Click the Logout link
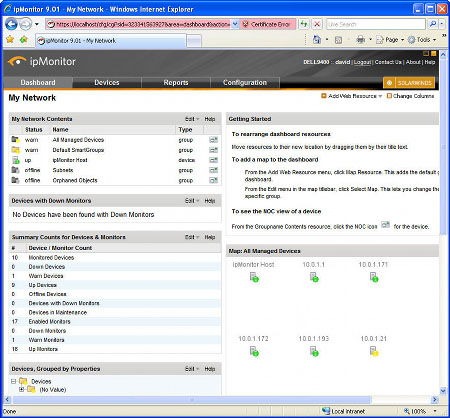This screenshot has height=418, width=450. point(362,62)
